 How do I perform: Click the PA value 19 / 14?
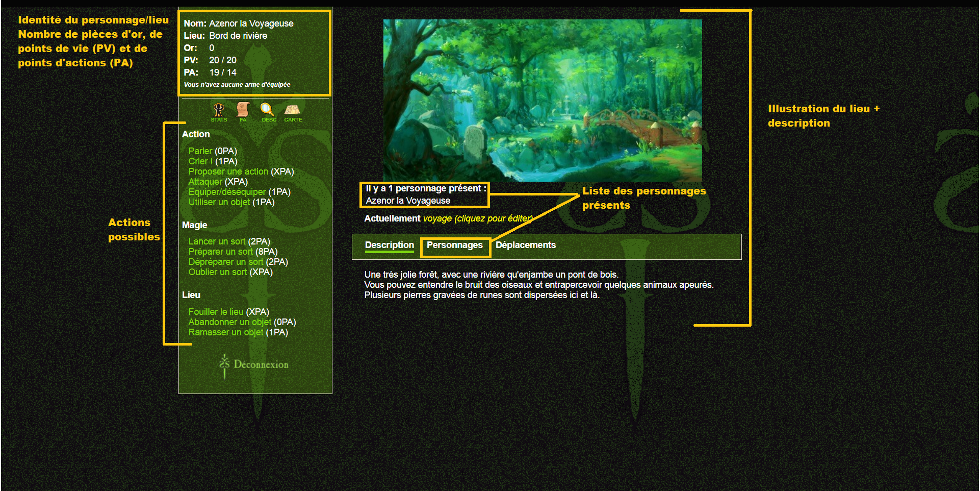click(x=223, y=72)
